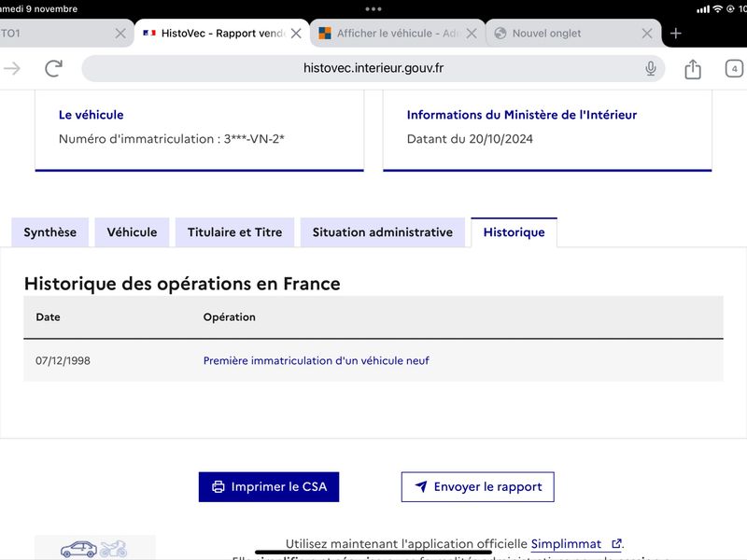
Task: Tap the date in the status bar
Action: coord(38,9)
